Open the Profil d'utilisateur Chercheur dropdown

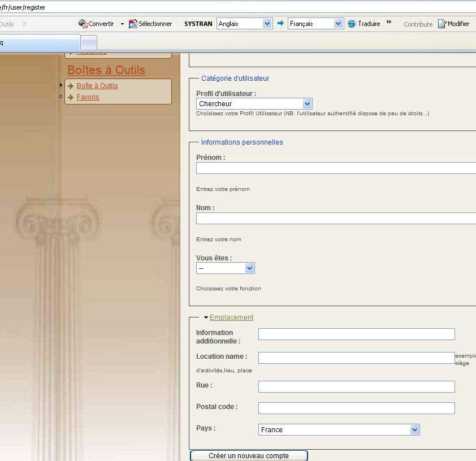[x=254, y=104]
